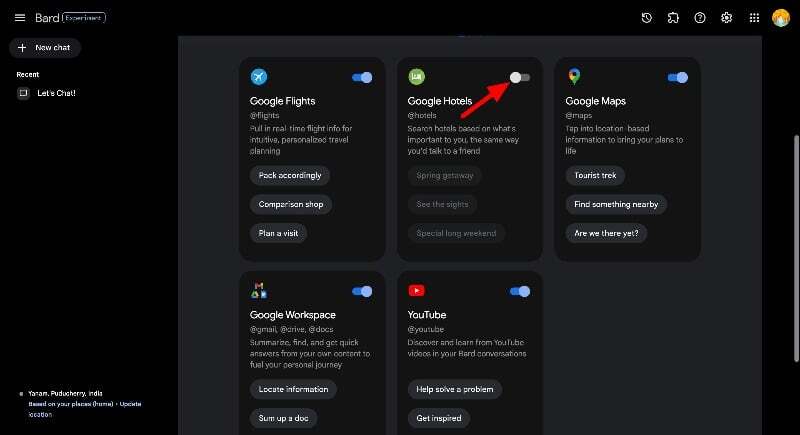800x435 pixels.
Task: Click the Google Maps card title
Action: tap(595, 101)
